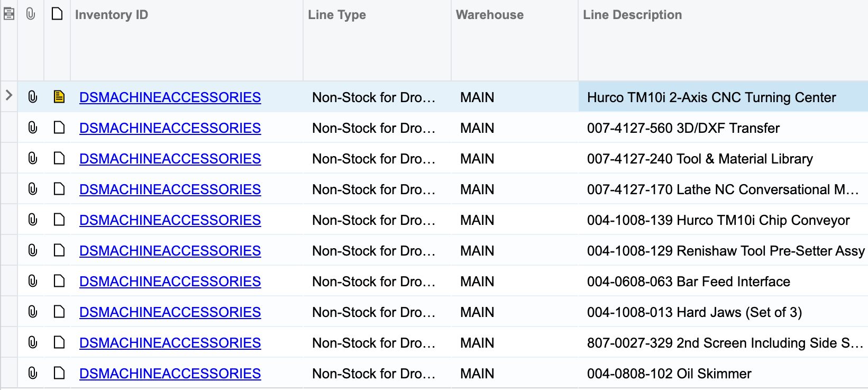Open note icon for Renishaw Tool Pre-Setter row
The width and height of the screenshot is (868, 390).
(x=59, y=250)
